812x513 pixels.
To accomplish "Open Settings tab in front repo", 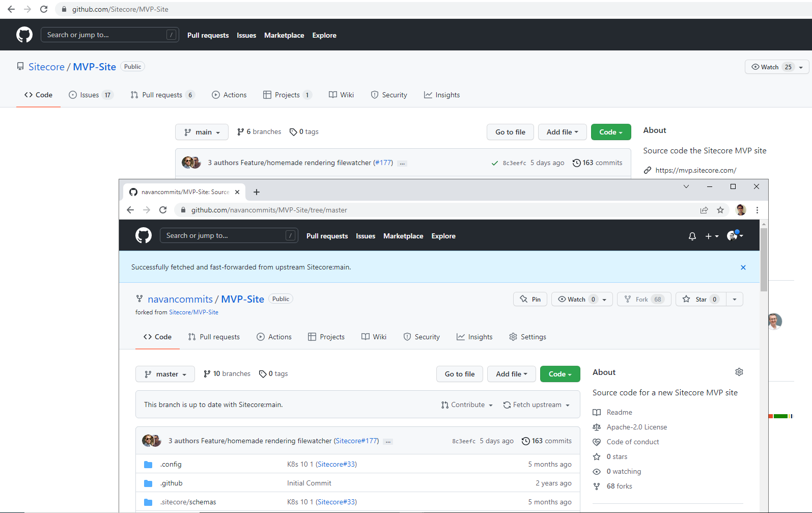I will pos(527,337).
